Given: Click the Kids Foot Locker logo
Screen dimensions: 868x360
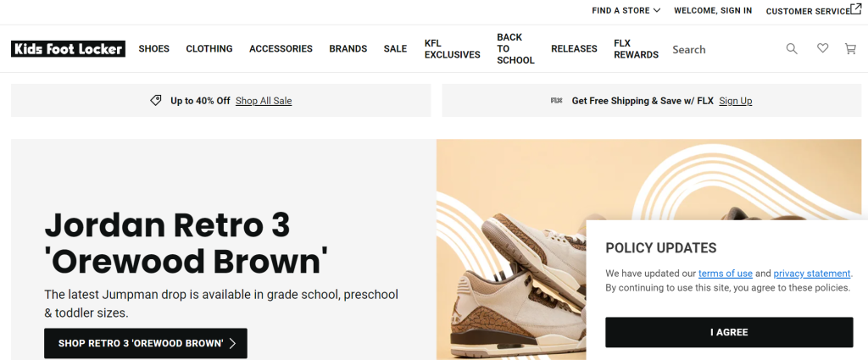Looking at the screenshot, I should [x=68, y=48].
